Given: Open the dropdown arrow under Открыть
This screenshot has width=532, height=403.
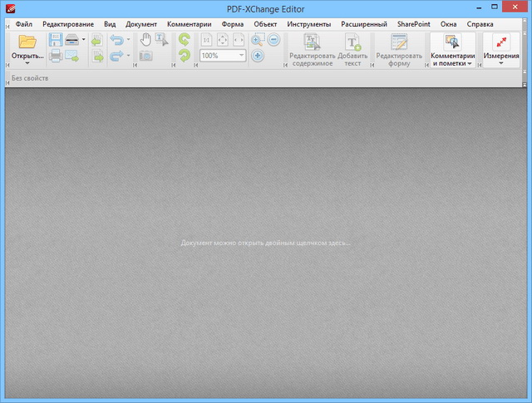Looking at the screenshot, I should pyautogui.click(x=27, y=63).
